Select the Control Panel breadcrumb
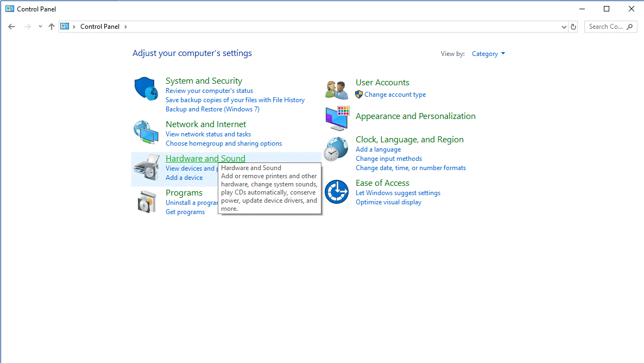Screen dimensions: 644x363 pyautogui.click(x=100, y=27)
